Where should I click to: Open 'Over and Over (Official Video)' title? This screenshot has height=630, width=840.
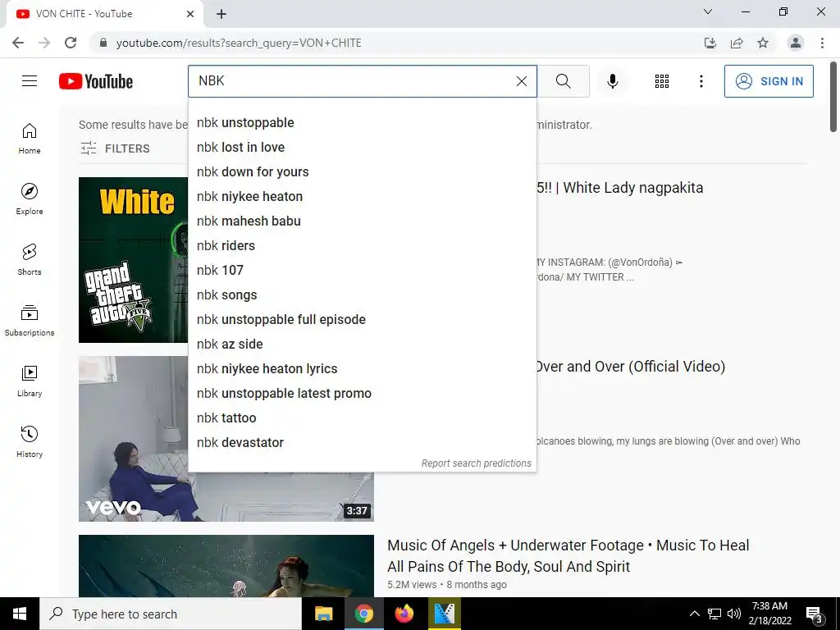click(x=631, y=367)
